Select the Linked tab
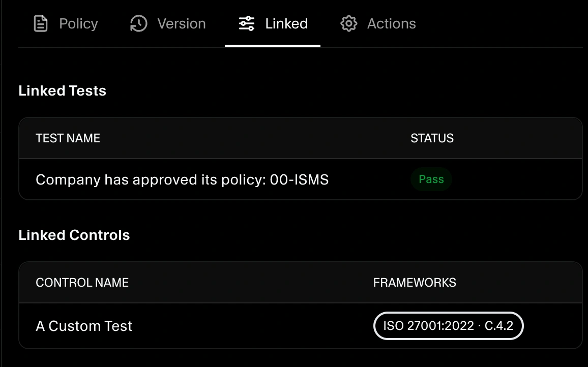Screen dimensions: 588x367 click(286, 23)
